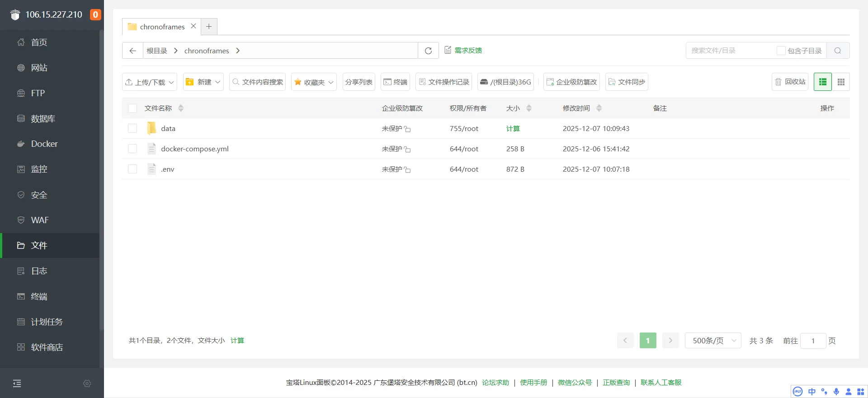The image size is (868, 398).
Task: Click the 论坛求助 footer link
Action: click(495, 383)
